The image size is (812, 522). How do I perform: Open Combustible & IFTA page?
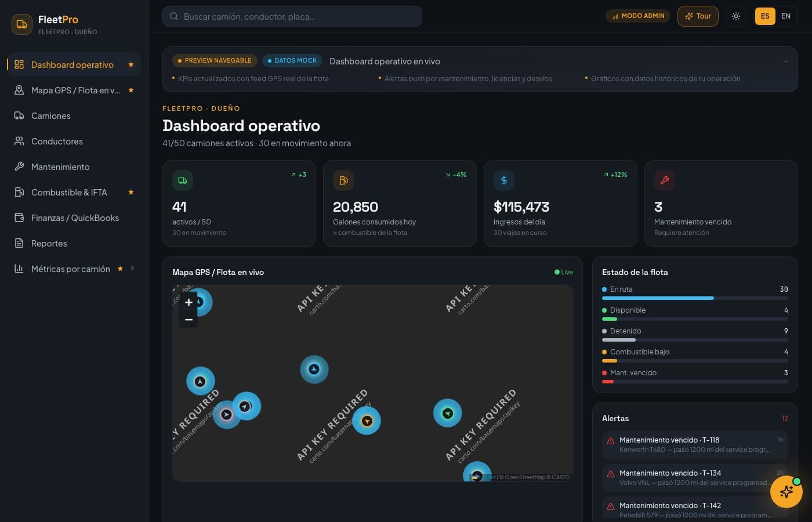74,192
